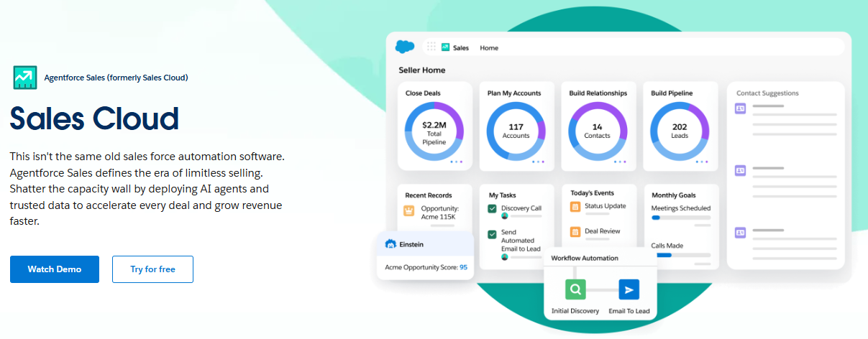Image resolution: width=868 pixels, height=339 pixels.
Task: Click the Acme 115K opportunity crown icon
Action: coord(409,211)
